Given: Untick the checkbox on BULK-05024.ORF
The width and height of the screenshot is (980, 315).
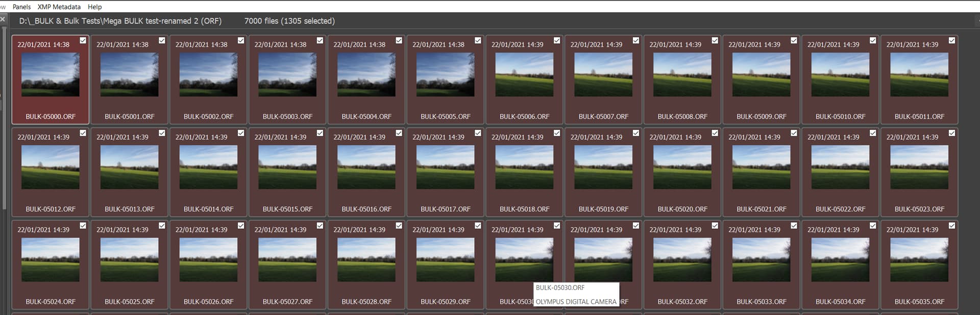Looking at the screenshot, I should 83,225.
